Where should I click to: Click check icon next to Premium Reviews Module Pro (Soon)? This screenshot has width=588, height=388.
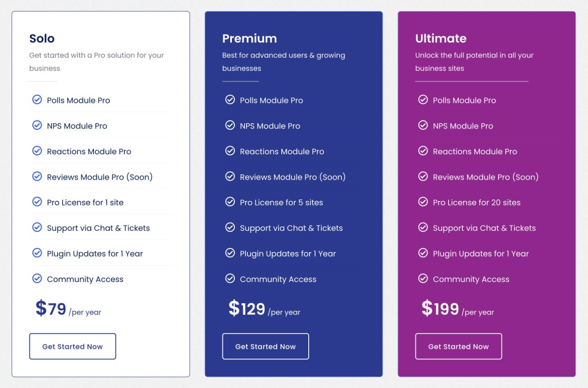[x=230, y=176]
